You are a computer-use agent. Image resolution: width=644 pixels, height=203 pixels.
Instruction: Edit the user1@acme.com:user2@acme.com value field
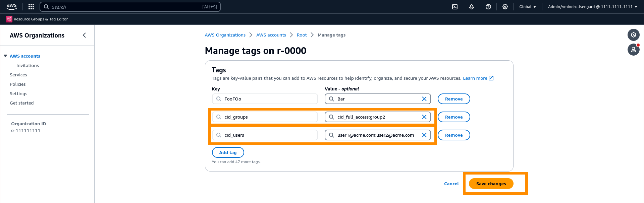[378, 135]
